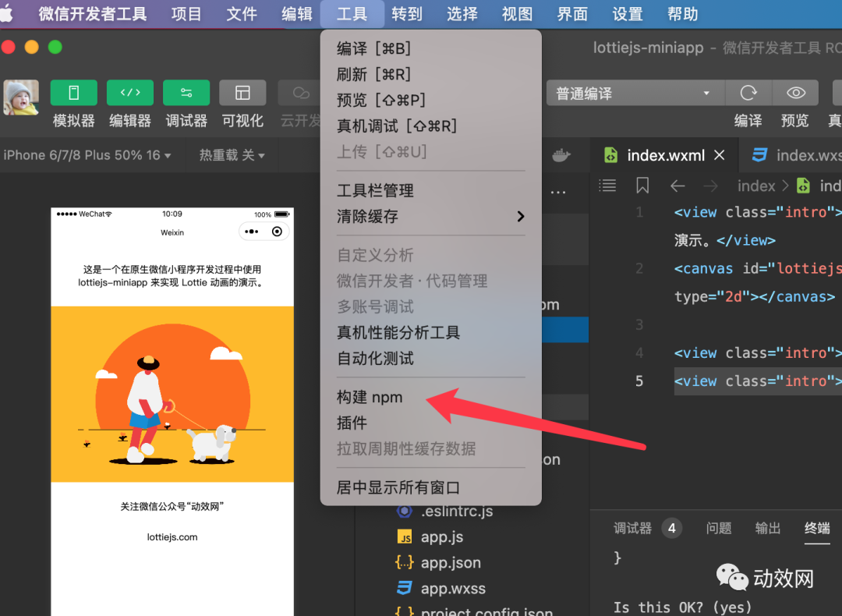Open the 设置 menu bar item
The width and height of the screenshot is (842, 616).
coord(628,14)
